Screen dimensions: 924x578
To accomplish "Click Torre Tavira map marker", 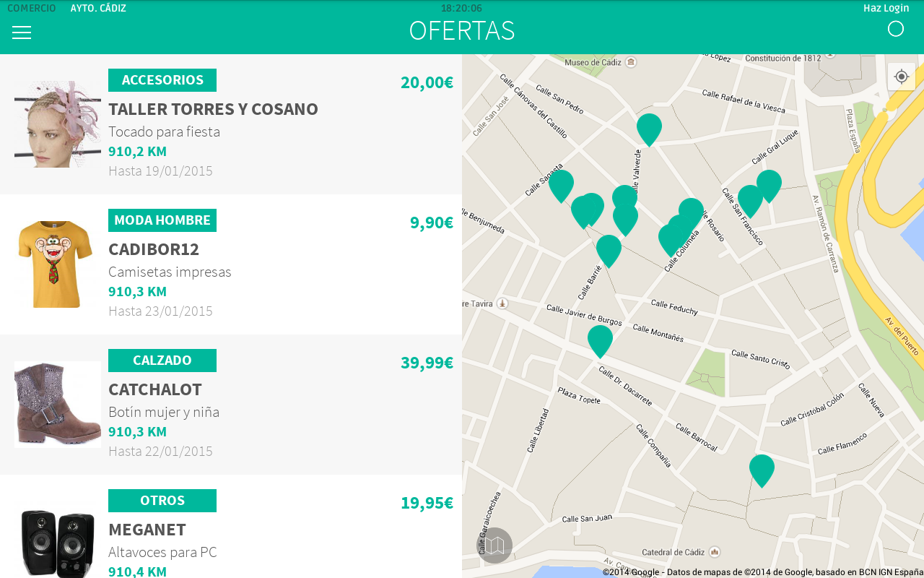I will [503, 303].
